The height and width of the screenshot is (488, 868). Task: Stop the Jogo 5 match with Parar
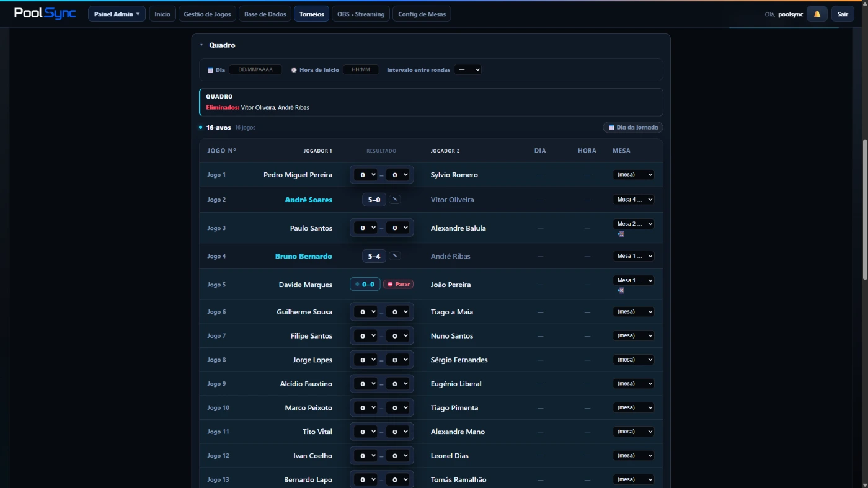(x=398, y=284)
